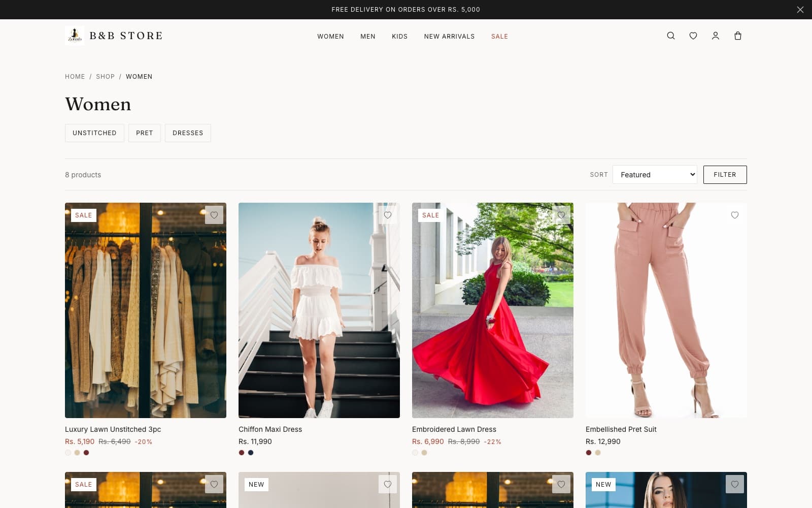Image resolution: width=812 pixels, height=508 pixels.
Task: Dismiss the free delivery announcement bar
Action: click(x=800, y=10)
